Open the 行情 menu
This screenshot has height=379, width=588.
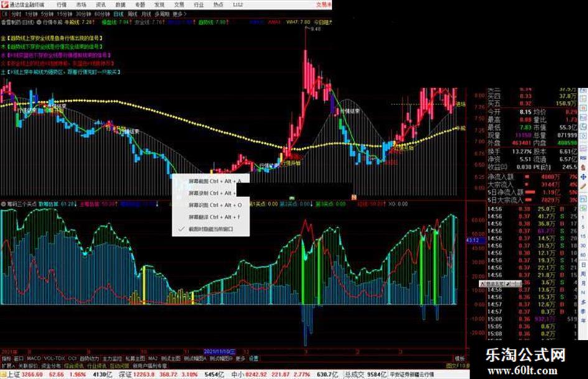point(62,5)
